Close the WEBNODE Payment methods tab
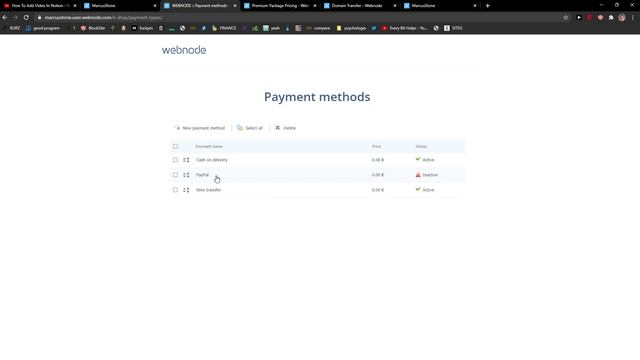Viewport: 640px width, 360px height. (235, 6)
